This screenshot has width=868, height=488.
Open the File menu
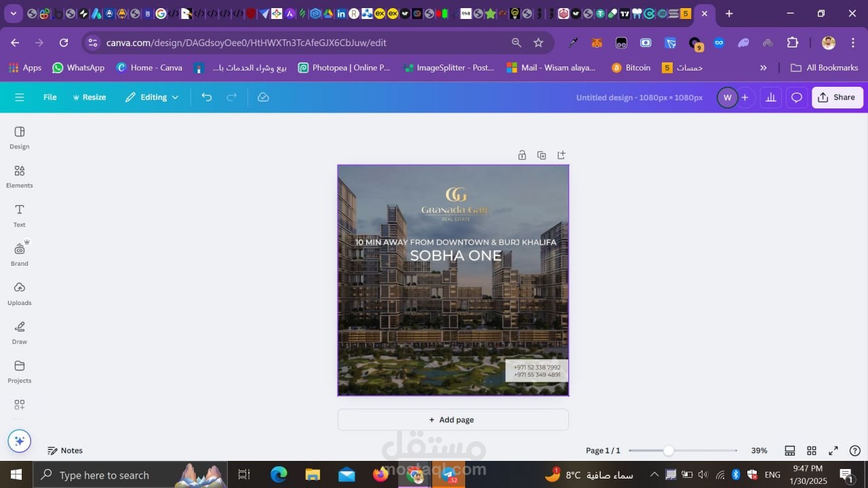[x=50, y=98]
